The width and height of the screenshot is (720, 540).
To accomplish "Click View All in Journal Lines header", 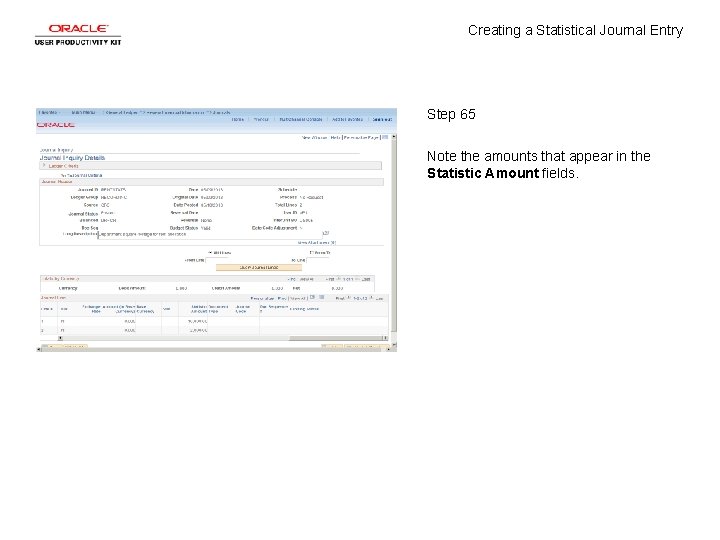I will (298, 298).
